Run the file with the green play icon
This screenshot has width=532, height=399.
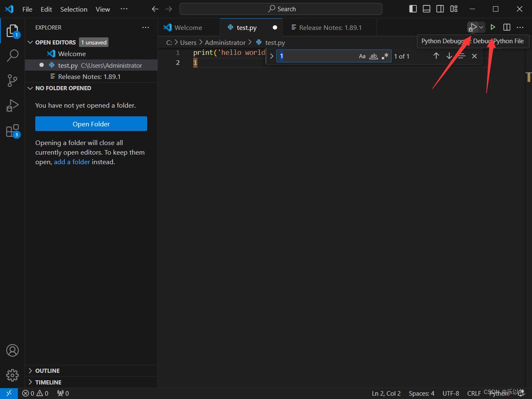493,27
